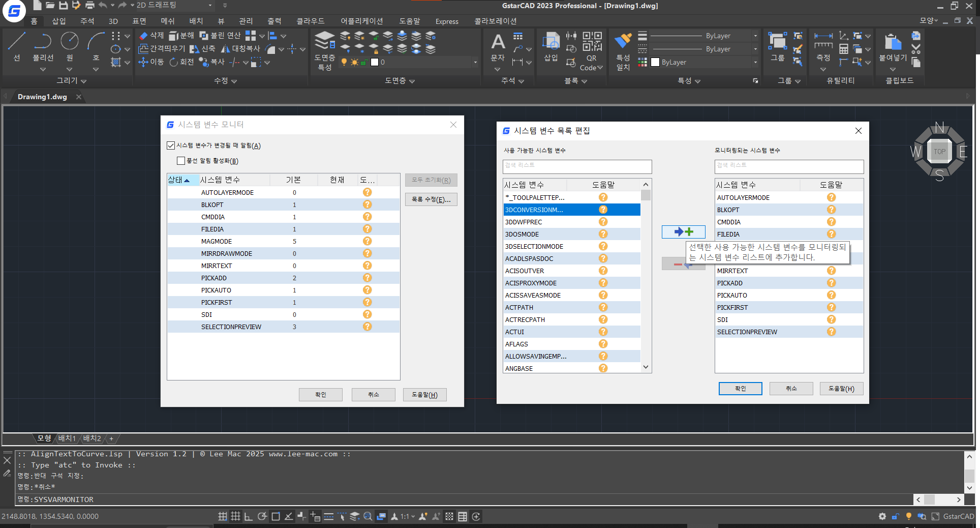
Task: Select the Text (문자) tool
Action: 498,48
